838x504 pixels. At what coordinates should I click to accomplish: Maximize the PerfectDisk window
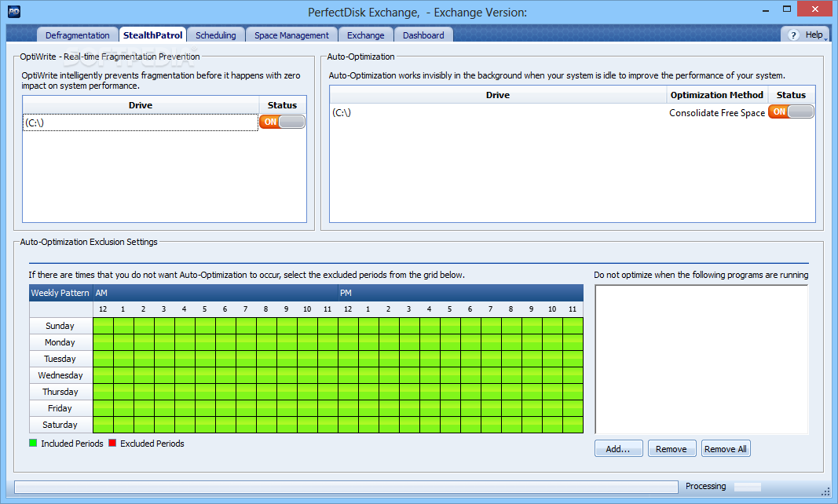coord(787,9)
